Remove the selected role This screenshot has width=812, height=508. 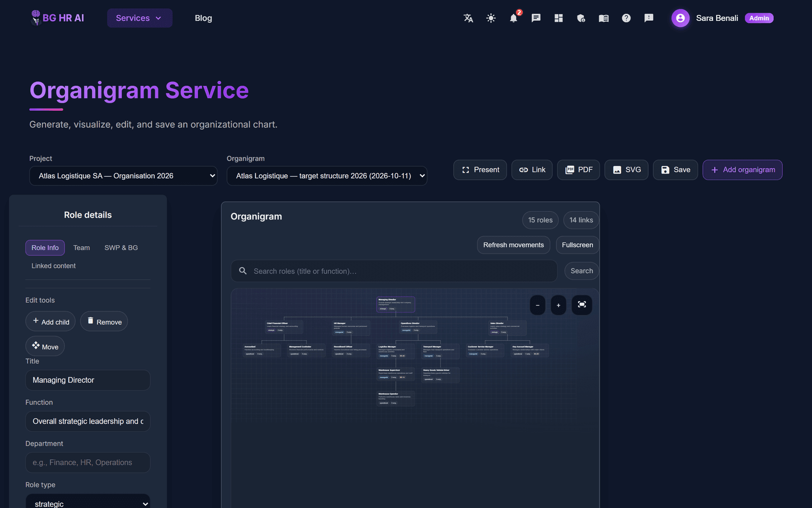104,322
